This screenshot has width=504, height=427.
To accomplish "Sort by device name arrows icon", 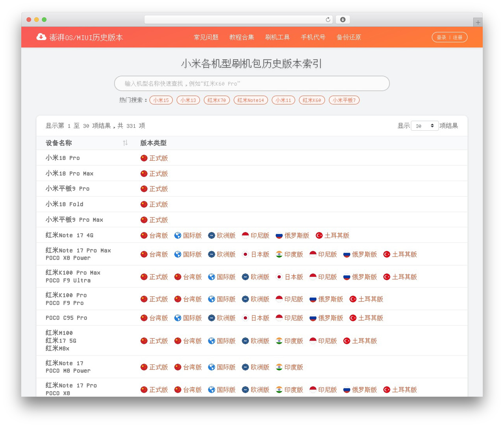I will pyautogui.click(x=125, y=143).
